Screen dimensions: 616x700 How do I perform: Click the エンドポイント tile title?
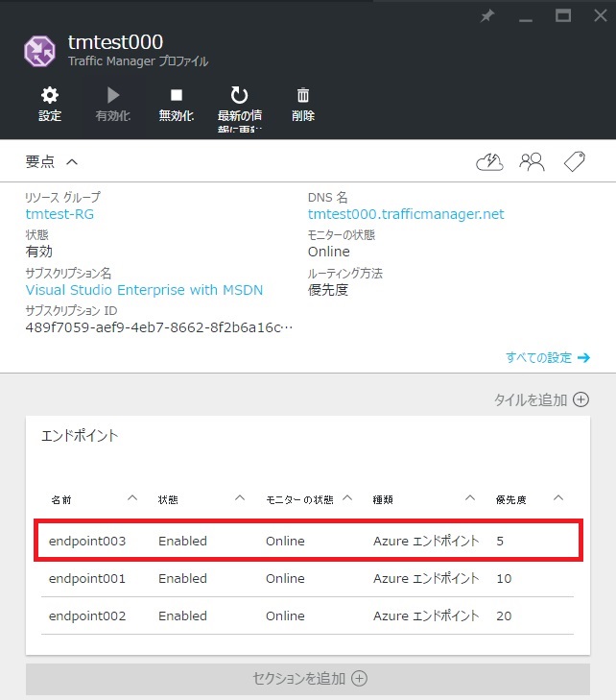click(80, 435)
